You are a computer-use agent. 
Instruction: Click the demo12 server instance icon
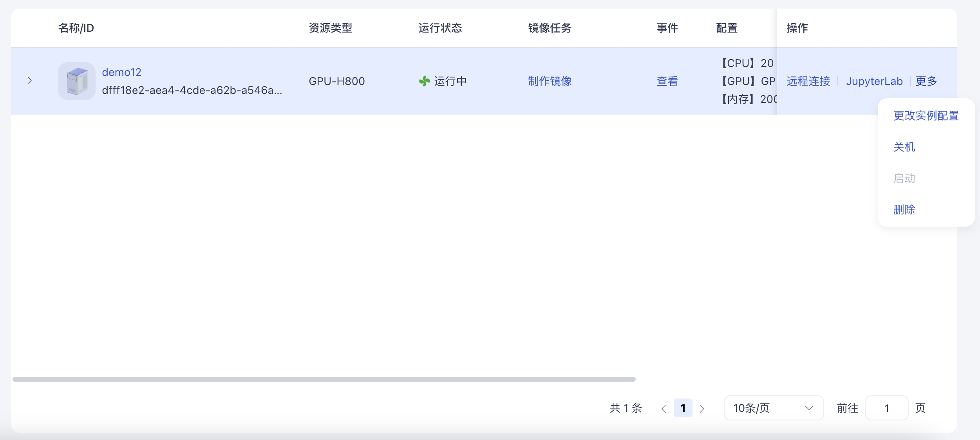coord(76,81)
